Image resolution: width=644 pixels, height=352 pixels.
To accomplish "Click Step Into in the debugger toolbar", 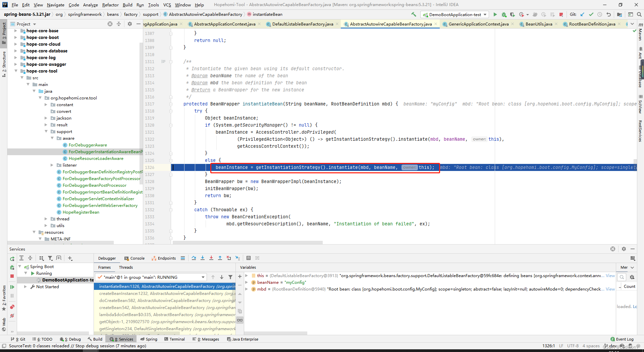I will pyautogui.click(x=203, y=258).
